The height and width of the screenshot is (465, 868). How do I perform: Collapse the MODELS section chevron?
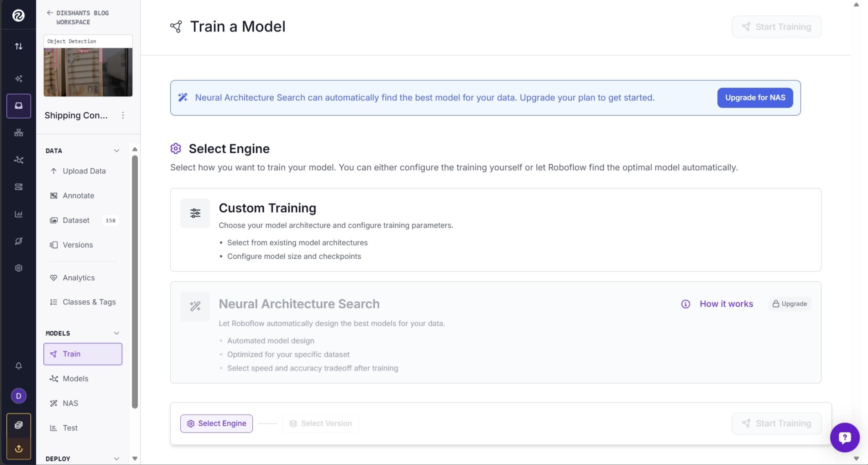point(116,333)
